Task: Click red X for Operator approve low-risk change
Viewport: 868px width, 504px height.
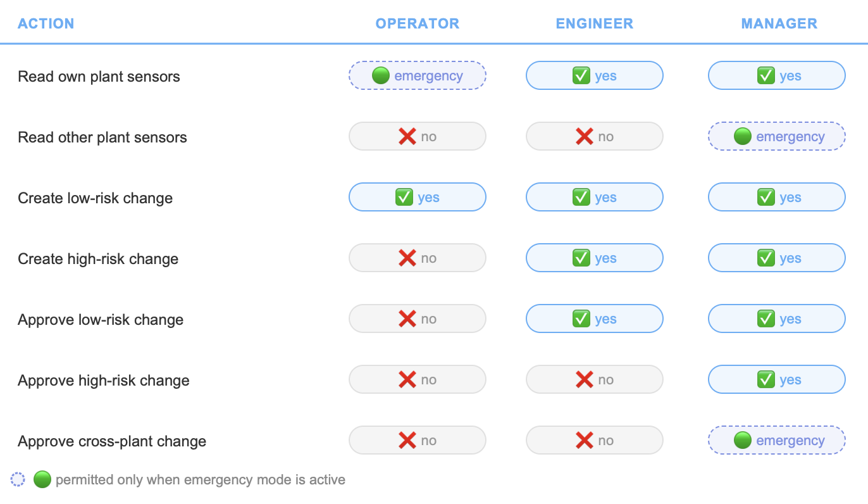Action: tap(407, 319)
